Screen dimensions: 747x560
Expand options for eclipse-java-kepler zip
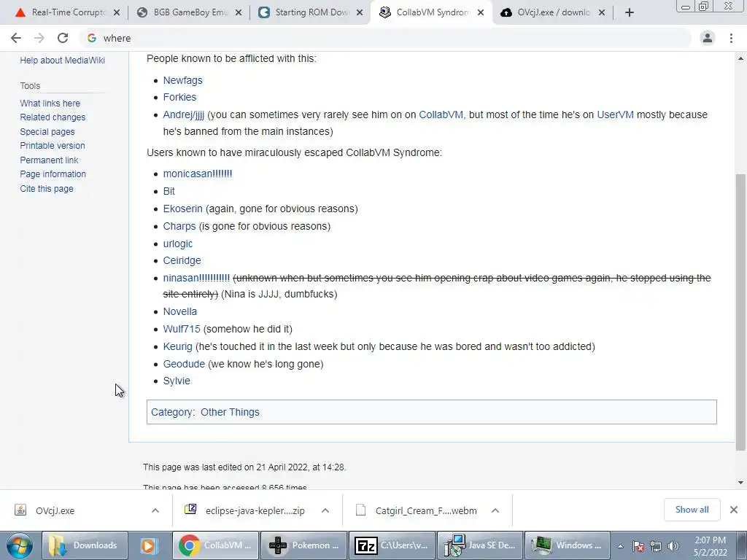[x=325, y=511]
